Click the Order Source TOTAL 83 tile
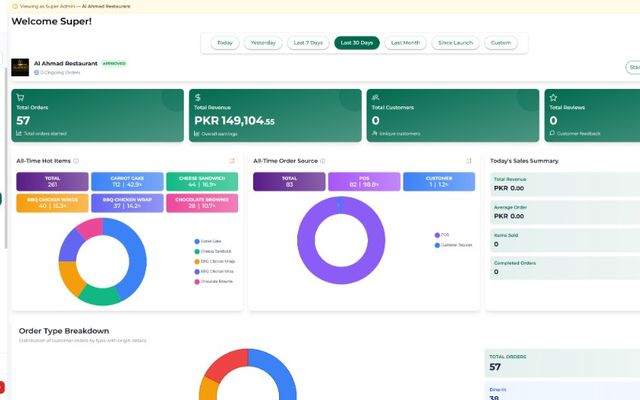 coord(289,182)
